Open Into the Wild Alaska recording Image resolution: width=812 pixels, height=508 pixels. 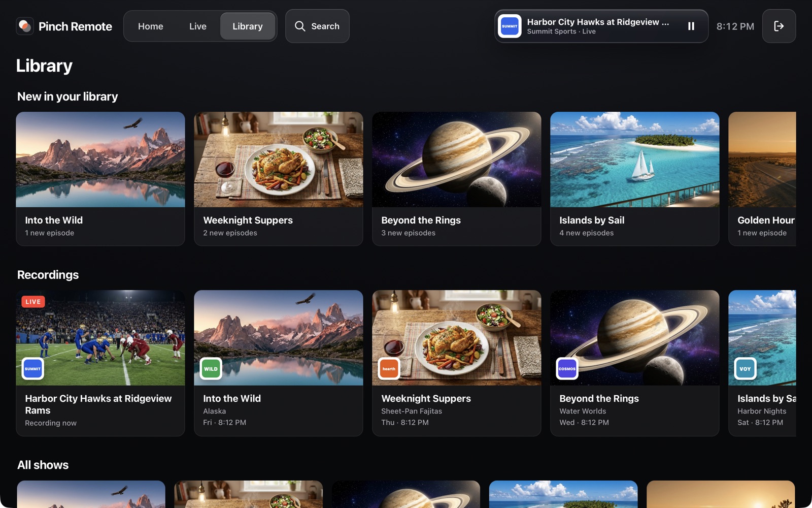[279, 363]
